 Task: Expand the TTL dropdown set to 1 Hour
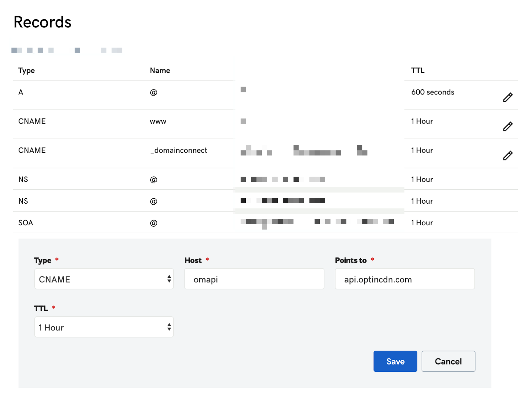(x=104, y=327)
